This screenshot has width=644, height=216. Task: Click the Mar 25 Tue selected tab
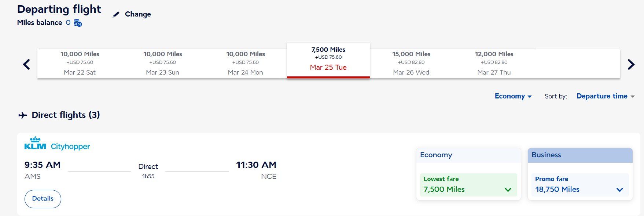(328, 60)
